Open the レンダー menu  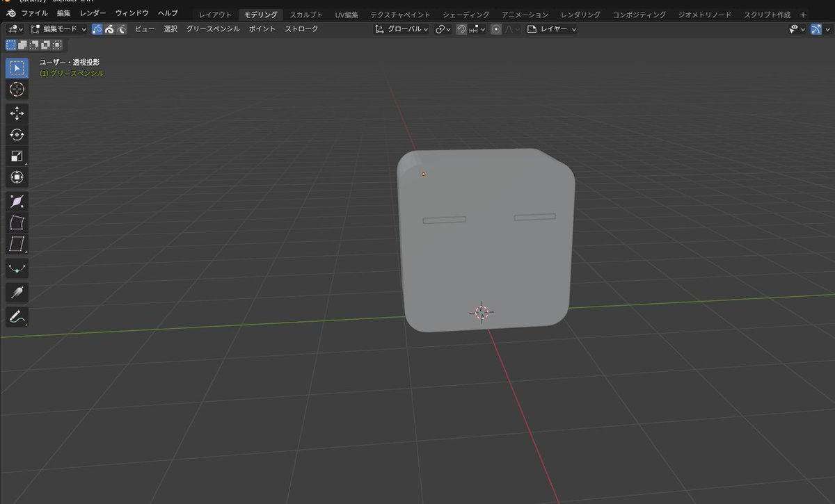pos(93,13)
